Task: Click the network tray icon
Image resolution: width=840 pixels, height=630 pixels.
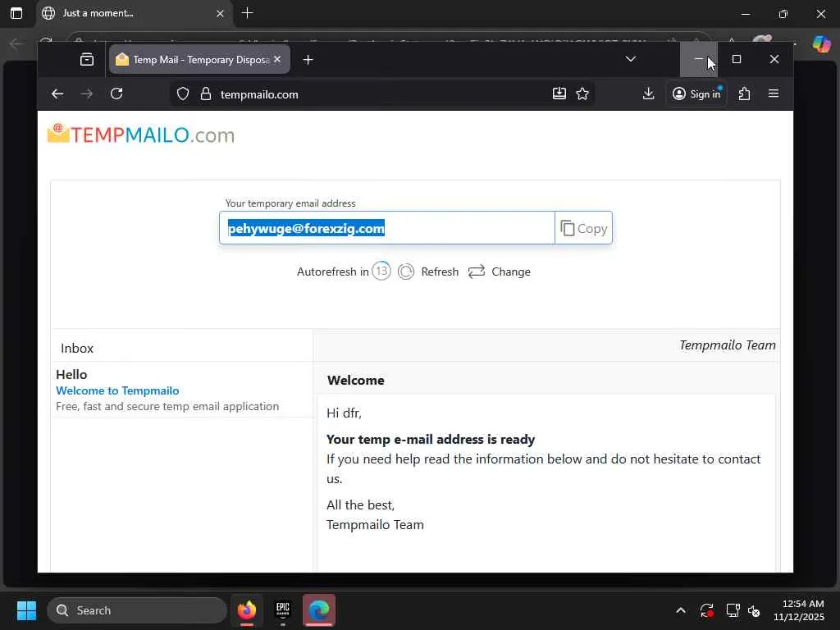Action: point(733,610)
